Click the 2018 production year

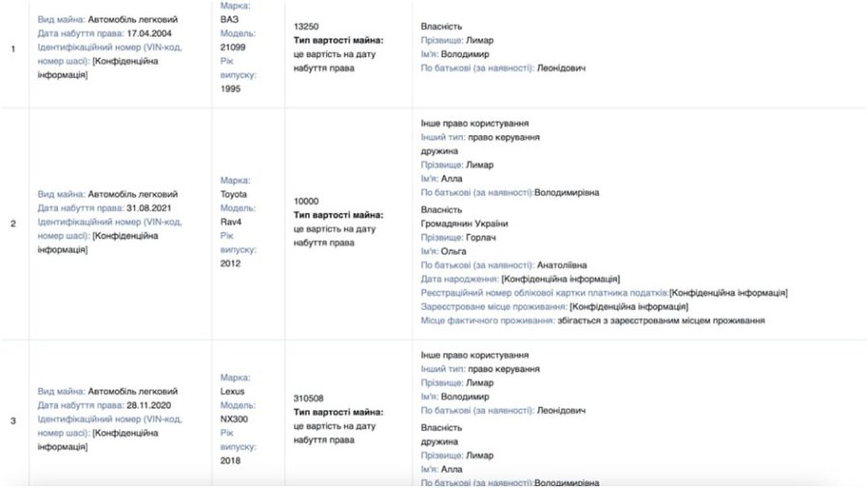click(231, 460)
